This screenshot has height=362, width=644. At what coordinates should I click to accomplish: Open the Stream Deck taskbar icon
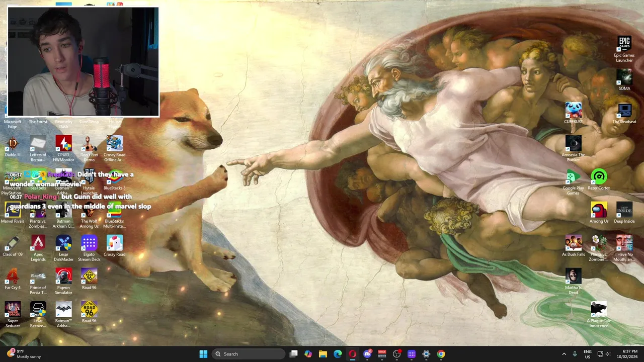(x=412, y=354)
